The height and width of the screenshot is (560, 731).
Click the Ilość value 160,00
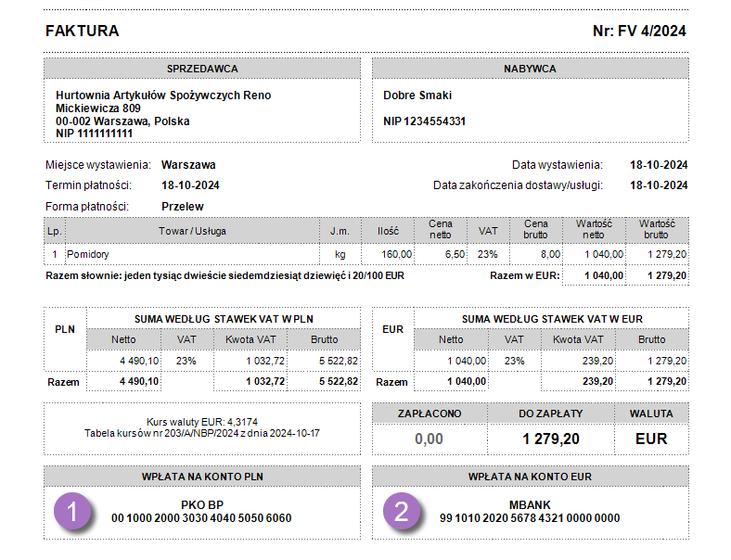click(396, 253)
